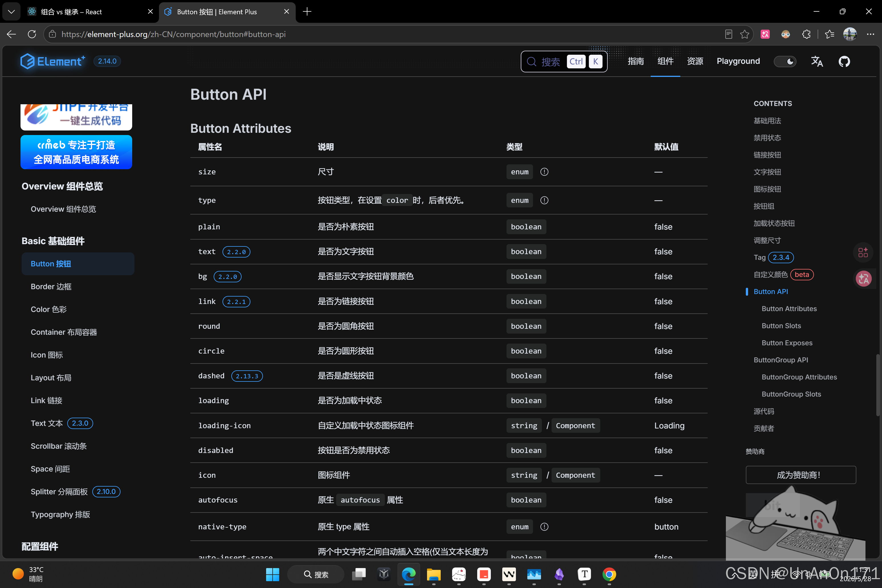Click the crmeb sponsor banner
This screenshot has height=588, width=882.
click(76, 152)
